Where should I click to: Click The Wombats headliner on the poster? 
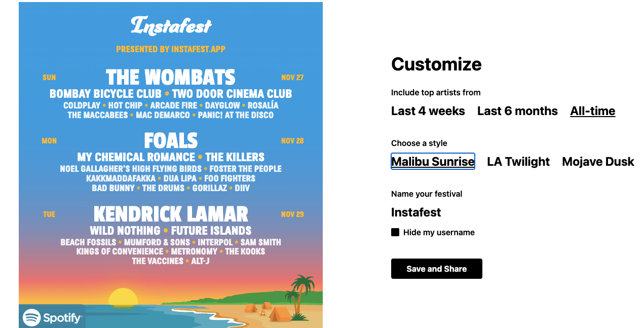(x=171, y=78)
